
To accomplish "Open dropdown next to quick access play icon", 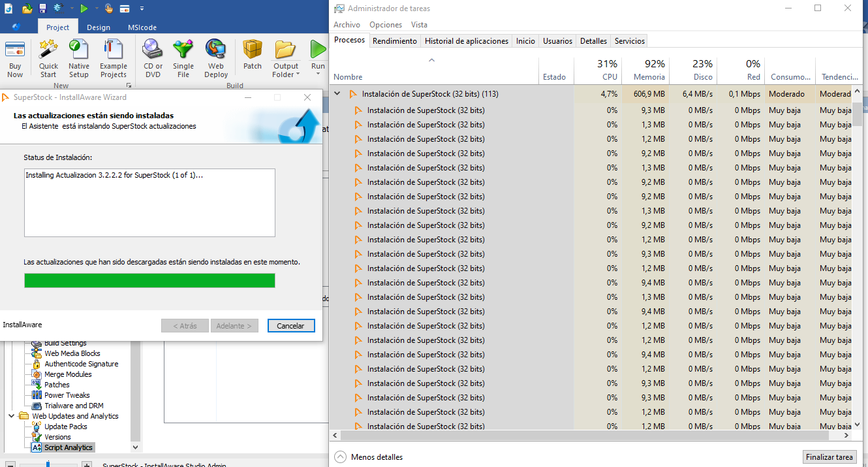I will (96, 8).
